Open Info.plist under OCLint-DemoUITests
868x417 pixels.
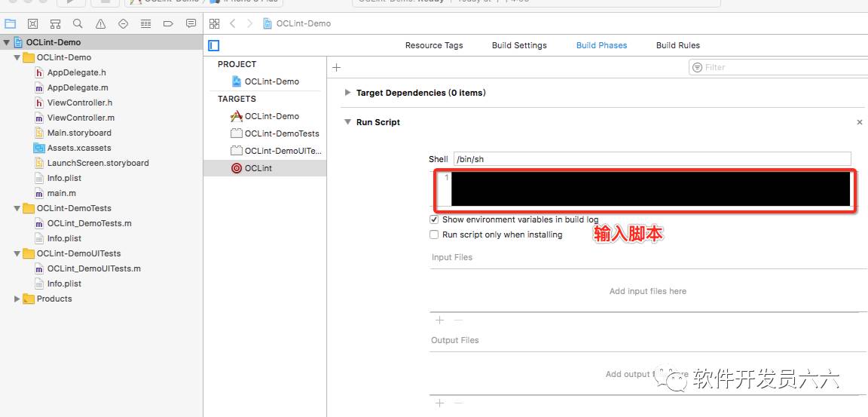pyautogui.click(x=64, y=284)
